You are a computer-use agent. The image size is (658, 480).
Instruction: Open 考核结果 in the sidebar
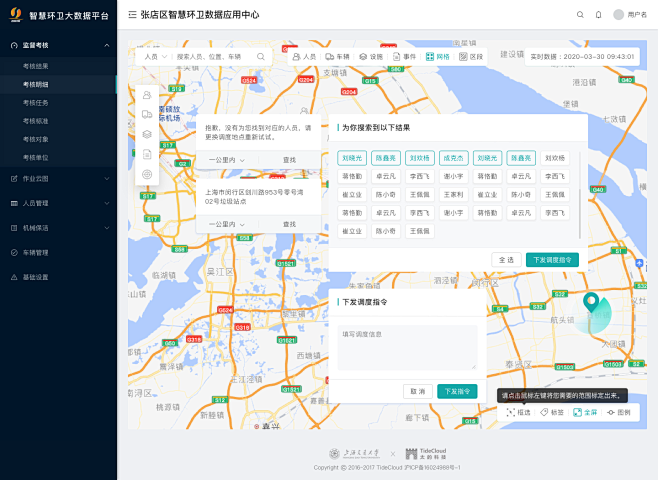pyautogui.click(x=36, y=66)
